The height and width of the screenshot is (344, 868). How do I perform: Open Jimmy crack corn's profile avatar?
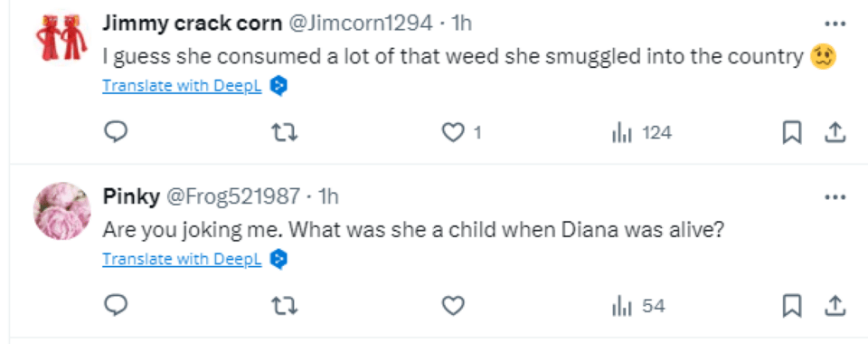click(61, 37)
